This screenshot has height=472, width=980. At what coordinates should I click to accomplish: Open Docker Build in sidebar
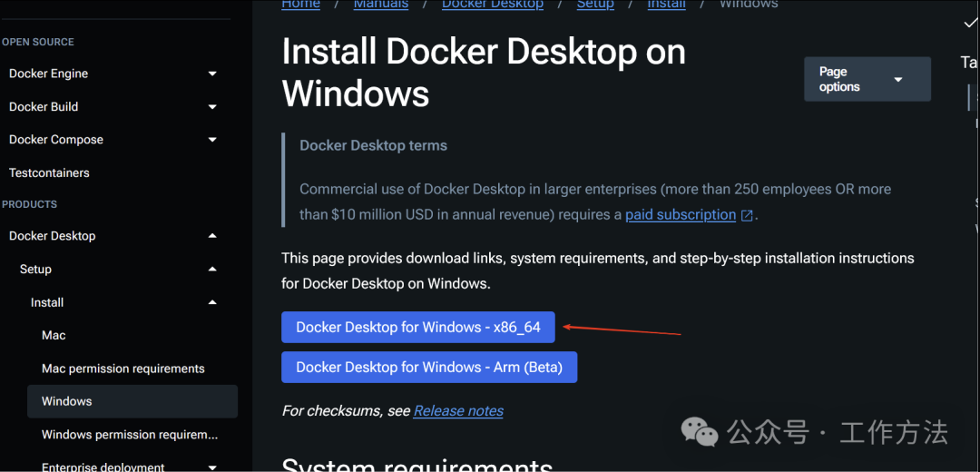(x=44, y=107)
